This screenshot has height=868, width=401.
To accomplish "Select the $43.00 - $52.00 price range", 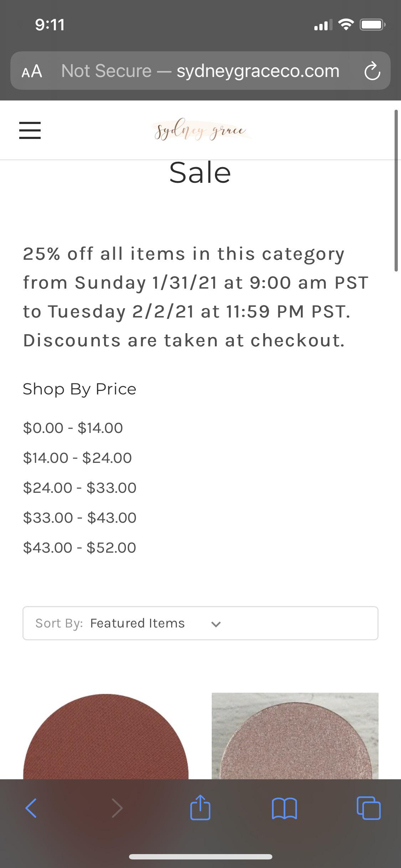I will 79,547.
